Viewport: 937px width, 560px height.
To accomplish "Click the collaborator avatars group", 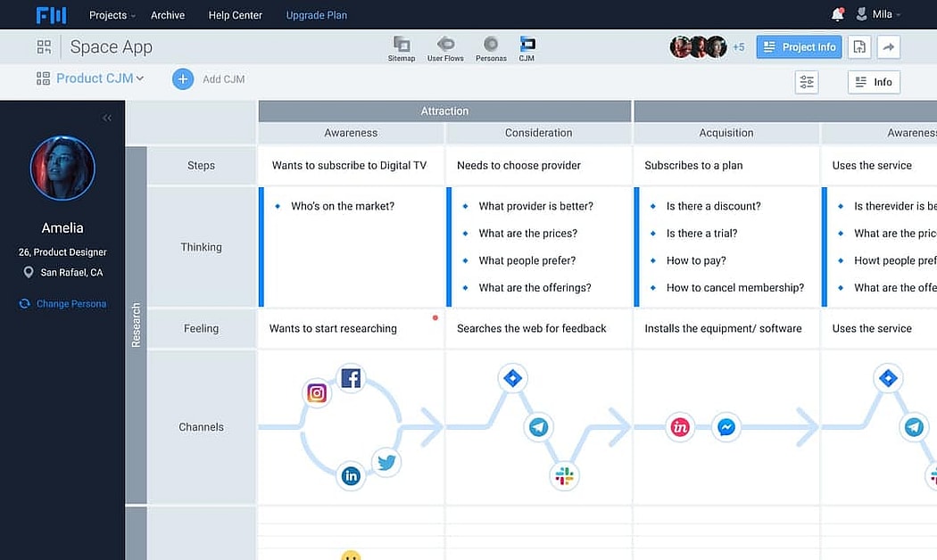I will [698, 46].
